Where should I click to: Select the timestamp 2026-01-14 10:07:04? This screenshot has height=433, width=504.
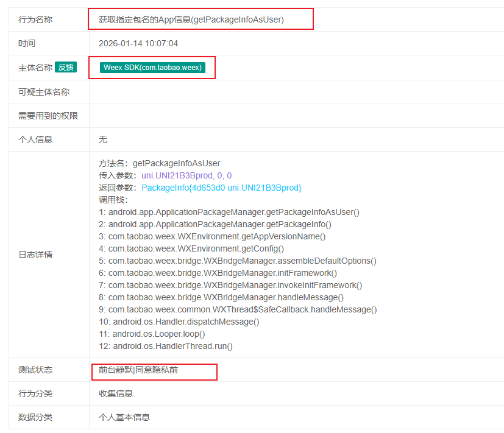(x=138, y=44)
